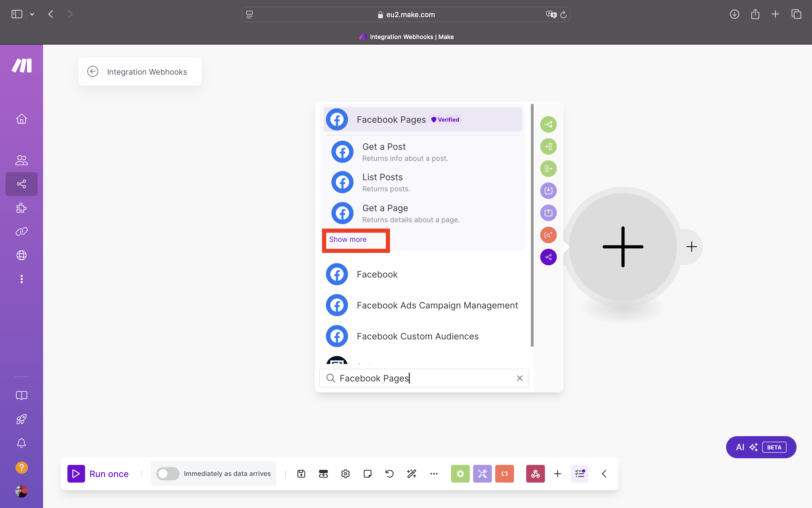The image size is (812, 508).
Task: Click the undo arrow icon
Action: (x=389, y=474)
